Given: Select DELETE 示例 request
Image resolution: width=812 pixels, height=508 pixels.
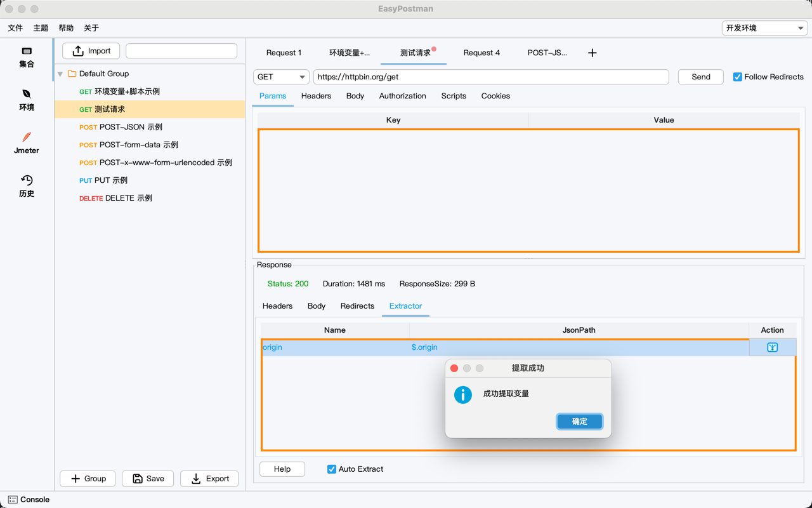Looking at the screenshot, I should click(149, 198).
